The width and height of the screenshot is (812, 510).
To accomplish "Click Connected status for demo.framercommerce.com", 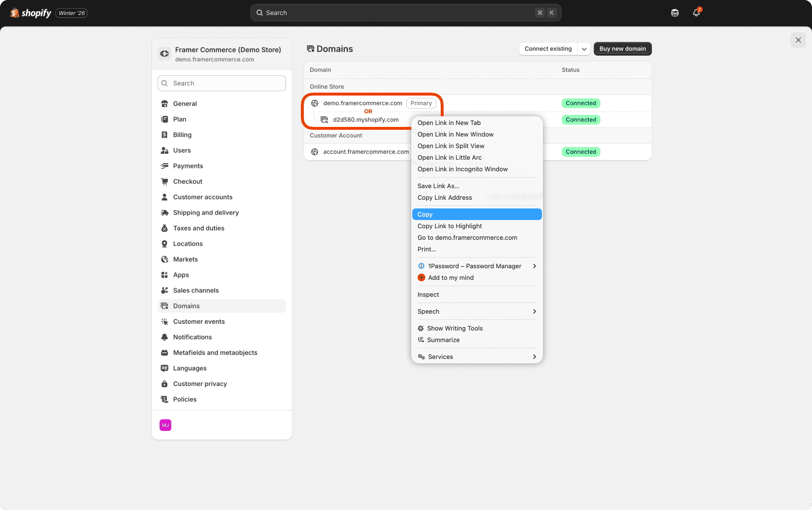I will [x=581, y=103].
